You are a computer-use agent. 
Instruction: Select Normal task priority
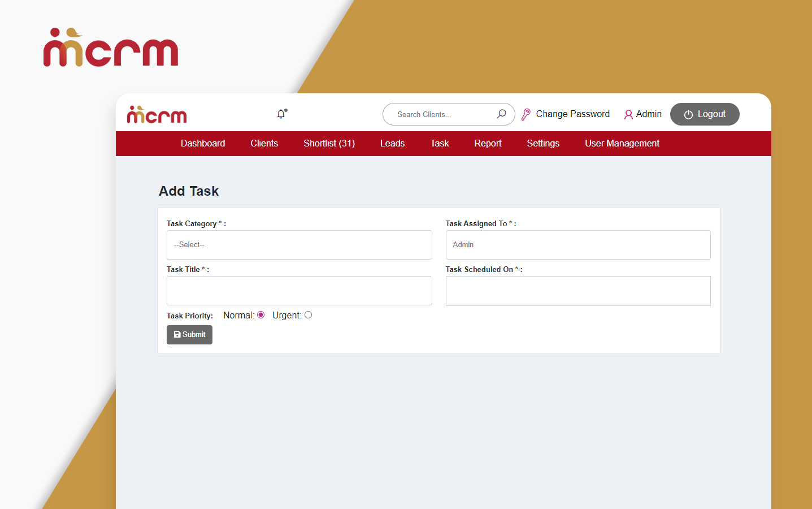(x=260, y=315)
